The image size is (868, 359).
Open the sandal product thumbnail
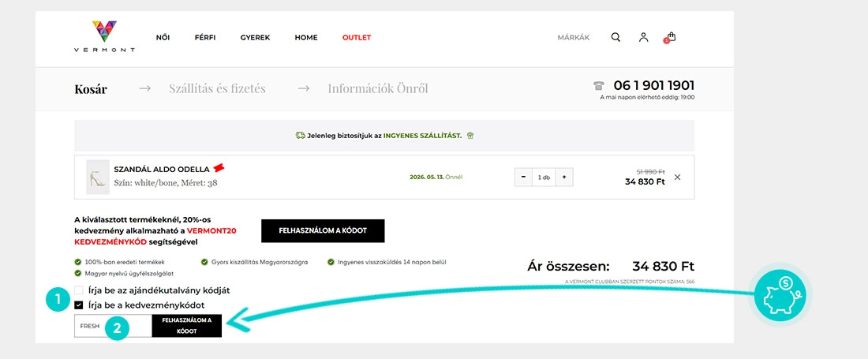(97, 177)
